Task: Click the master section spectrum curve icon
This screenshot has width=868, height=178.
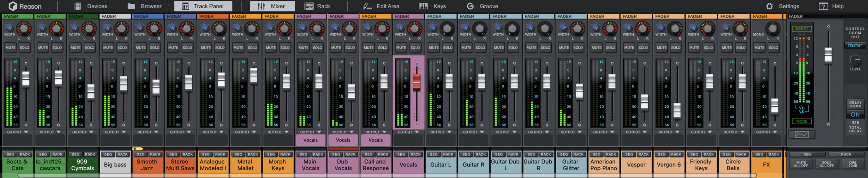Action: coord(802,135)
